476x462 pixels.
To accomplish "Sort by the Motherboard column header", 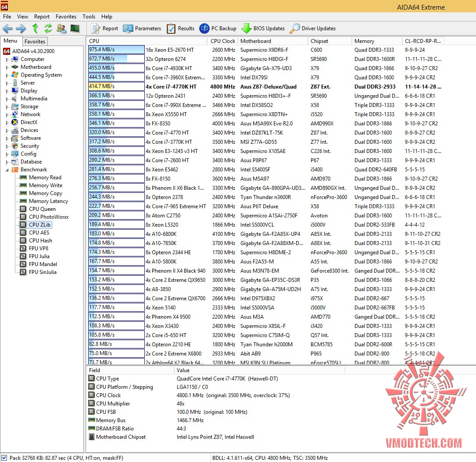I will [272, 41].
